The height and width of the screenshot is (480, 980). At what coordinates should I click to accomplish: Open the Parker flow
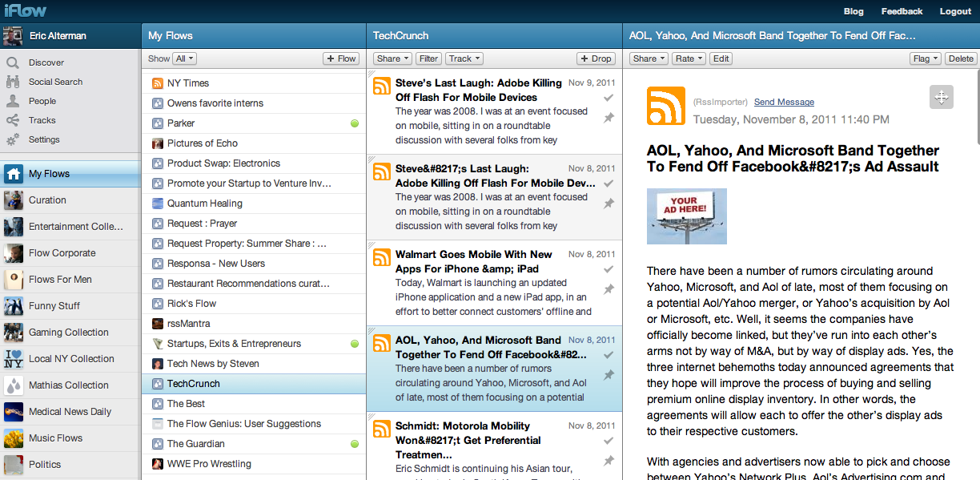[254, 123]
